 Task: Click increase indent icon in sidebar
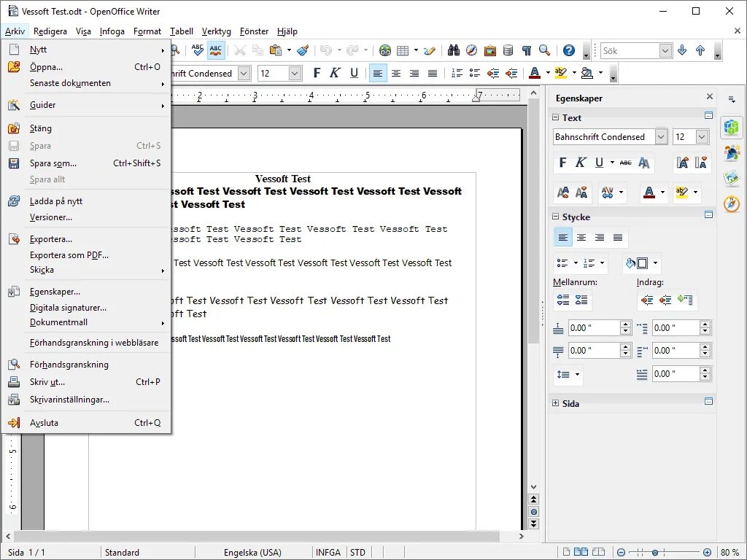tap(647, 300)
